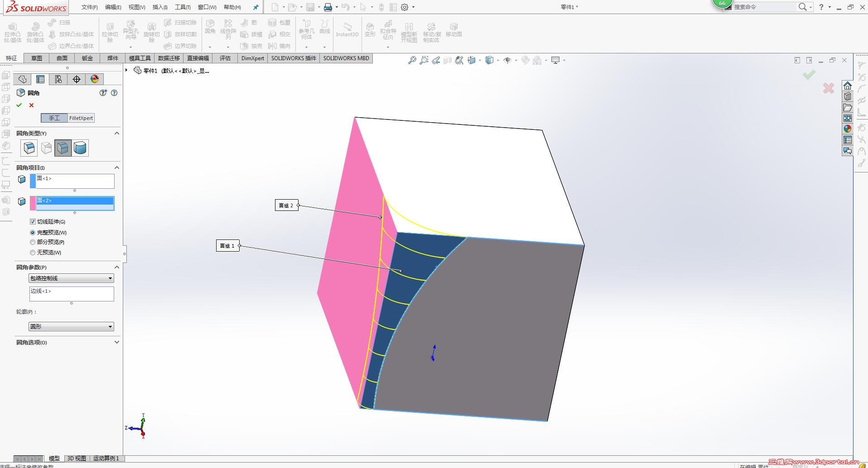868x468 pixels.
Task: Open the 帮助(H) menu
Action: pyautogui.click(x=232, y=7)
